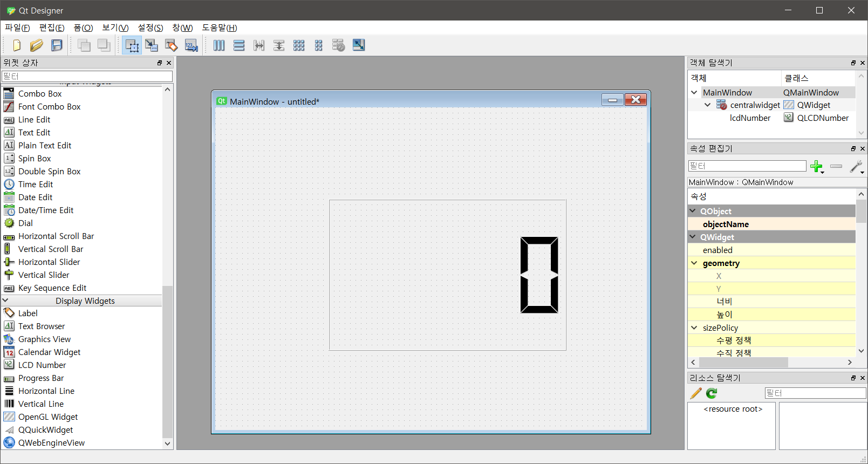This screenshot has width=868, height=464.
Task: Collapse the Display Widgets category
Action: (5, 301)
